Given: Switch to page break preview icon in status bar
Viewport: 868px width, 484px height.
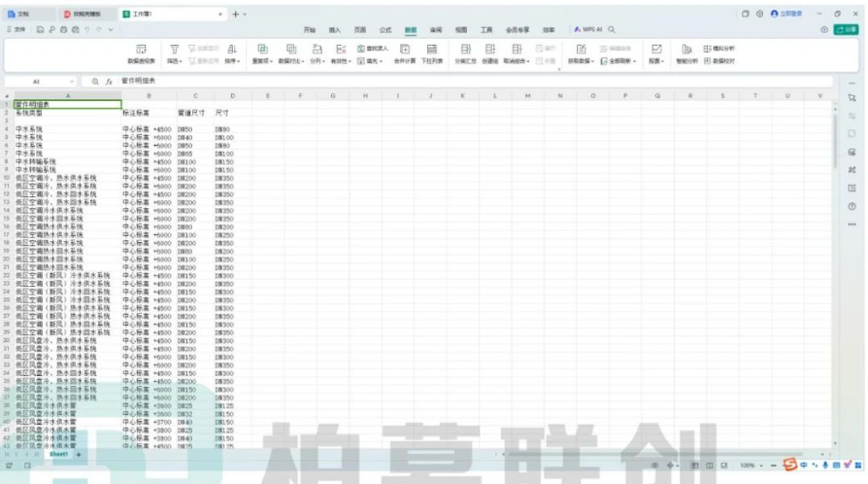Looking at the screenshot, I should coord(723,466).
